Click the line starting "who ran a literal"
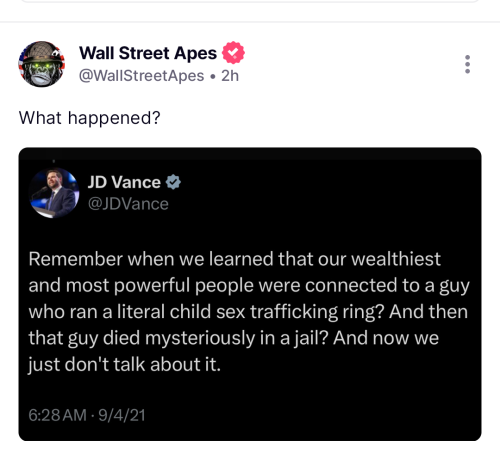 coord(248,312)
